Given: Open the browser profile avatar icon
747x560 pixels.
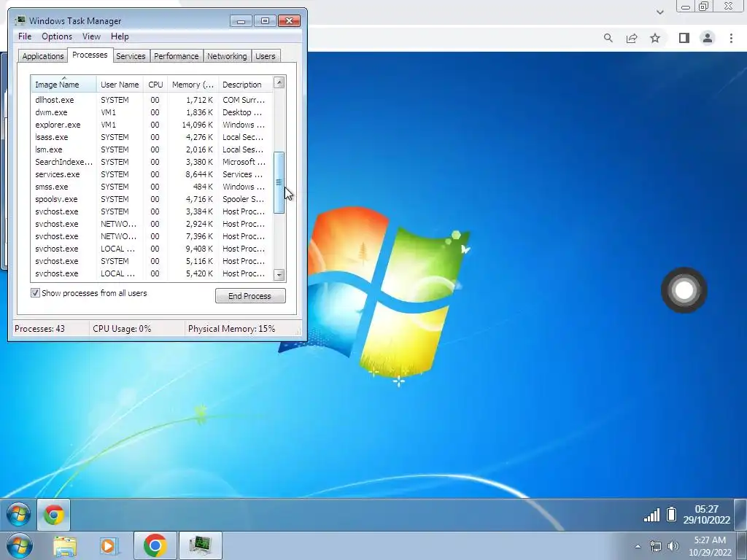Looking at the screenshot, I should point(708,38).
